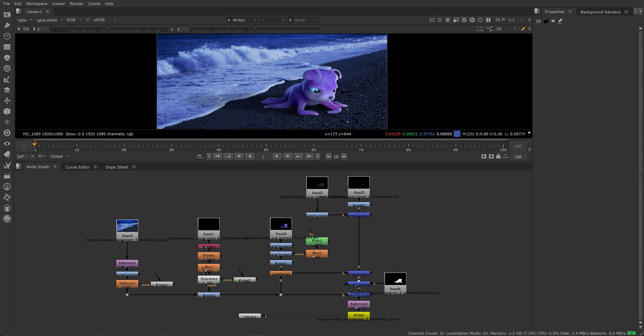
Task: Open the A input Write1 dropdown
Action: [x=245, y=20]
